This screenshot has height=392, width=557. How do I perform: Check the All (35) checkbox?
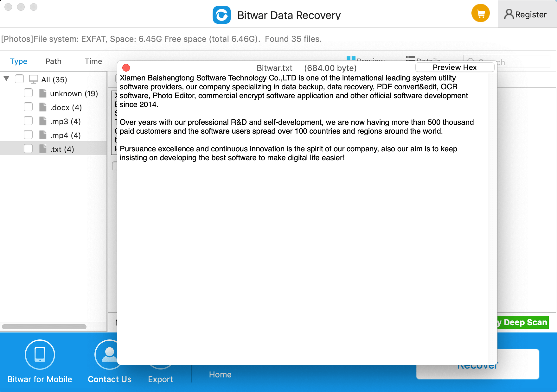coord(19,79)
